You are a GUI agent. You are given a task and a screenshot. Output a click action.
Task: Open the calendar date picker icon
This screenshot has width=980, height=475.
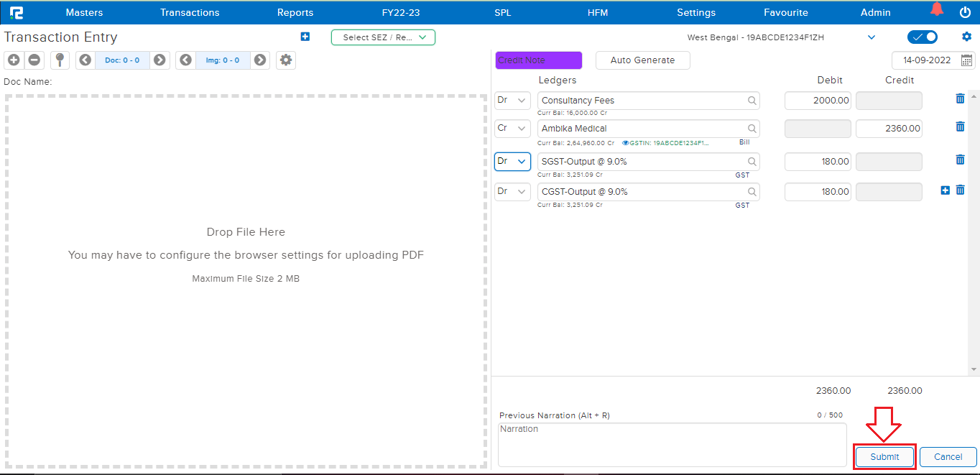pyautogui.click(x=966, y=60)
